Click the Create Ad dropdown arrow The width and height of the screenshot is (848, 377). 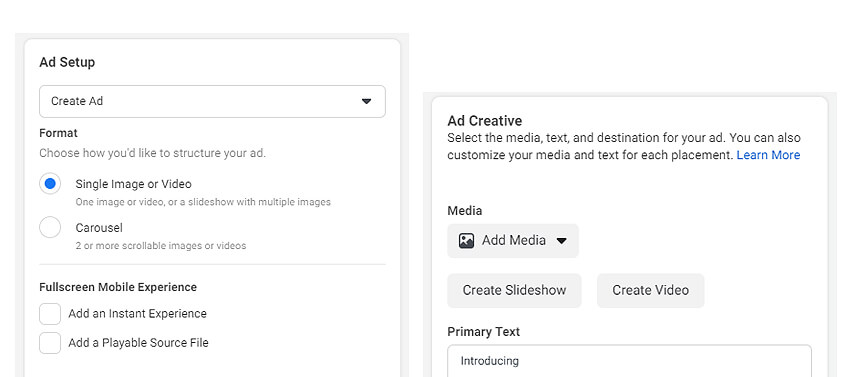pos(367,101)
